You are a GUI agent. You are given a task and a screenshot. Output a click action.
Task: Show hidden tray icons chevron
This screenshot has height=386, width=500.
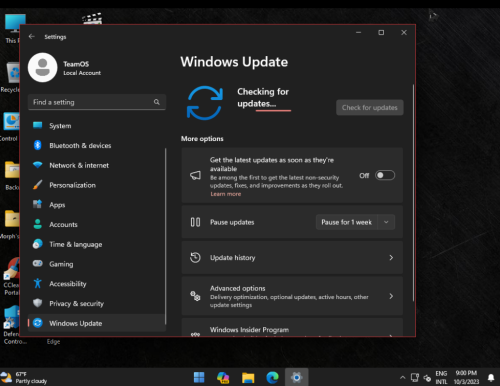point(403,378)
